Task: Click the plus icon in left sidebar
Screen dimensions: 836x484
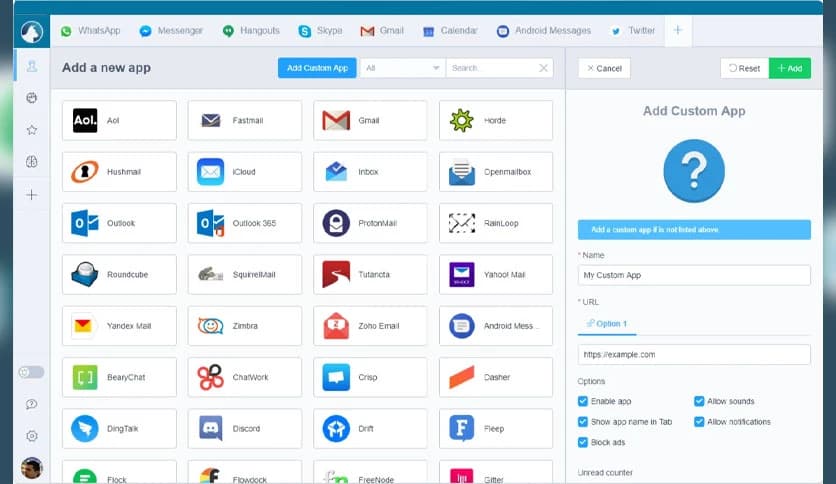Action: 32,195
